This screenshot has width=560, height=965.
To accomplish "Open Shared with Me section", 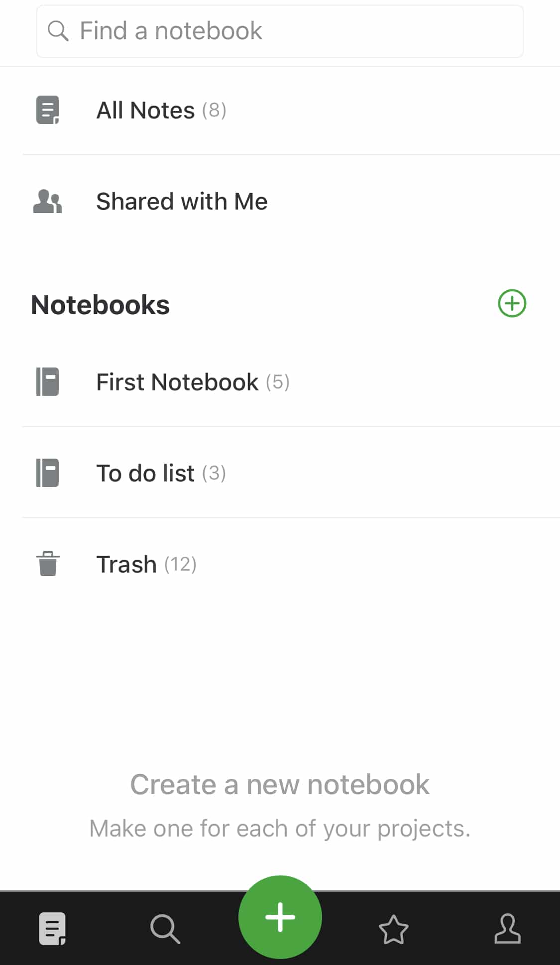I will (291, 201).
